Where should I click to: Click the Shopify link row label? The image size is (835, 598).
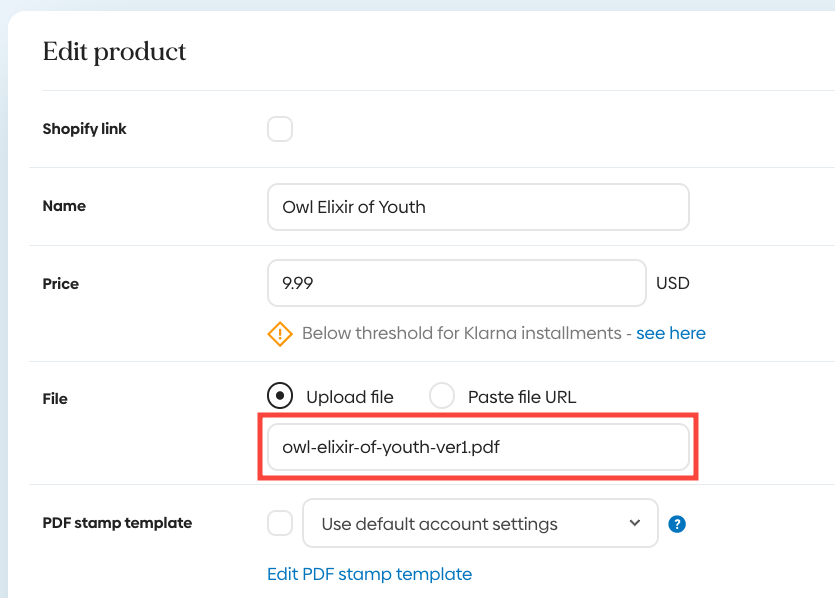click(85, 129)
